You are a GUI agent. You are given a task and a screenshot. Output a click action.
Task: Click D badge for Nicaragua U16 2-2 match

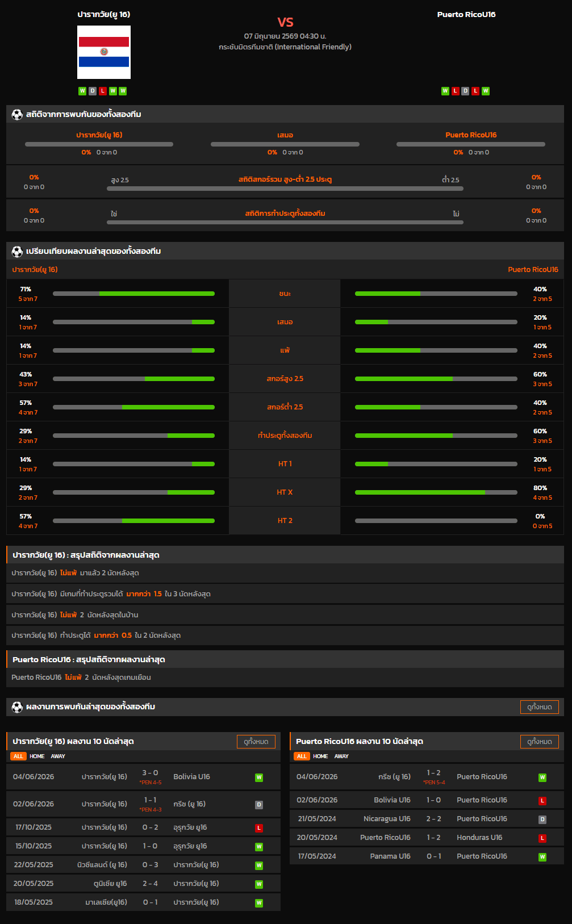pos(542,820)
